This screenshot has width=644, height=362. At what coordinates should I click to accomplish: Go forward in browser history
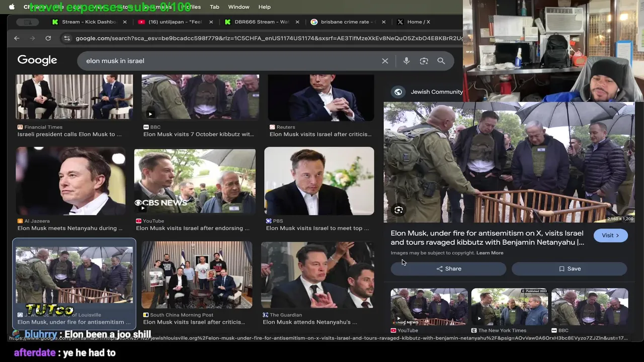(32, 38)
